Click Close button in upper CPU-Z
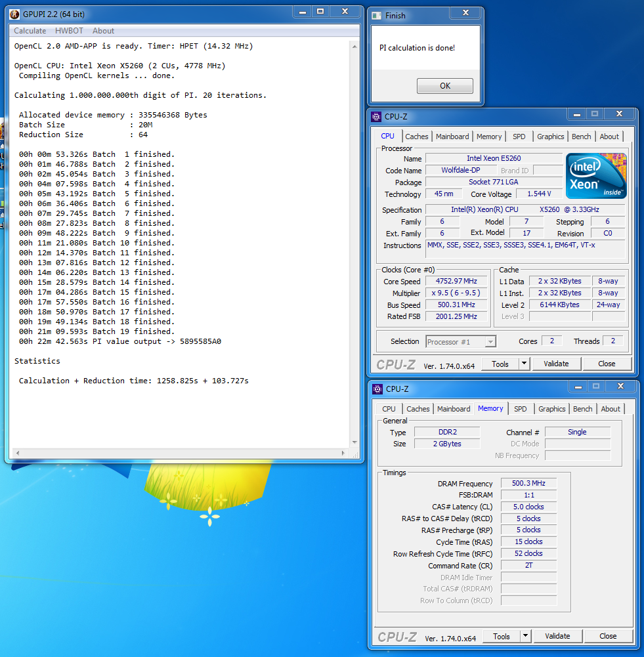 click(607, 364)
